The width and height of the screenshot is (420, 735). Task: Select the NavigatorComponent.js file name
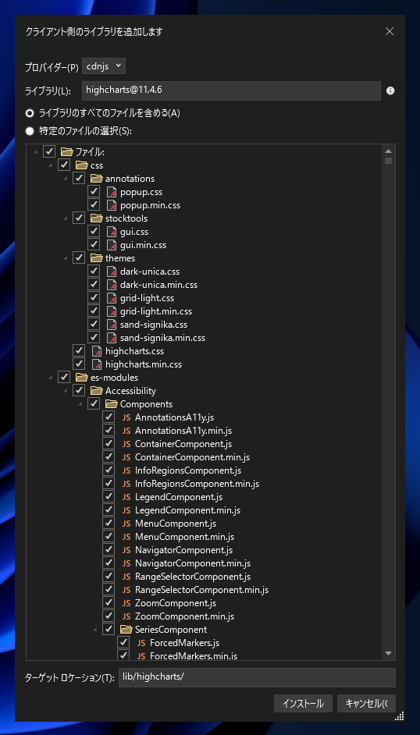click(184, 550)
